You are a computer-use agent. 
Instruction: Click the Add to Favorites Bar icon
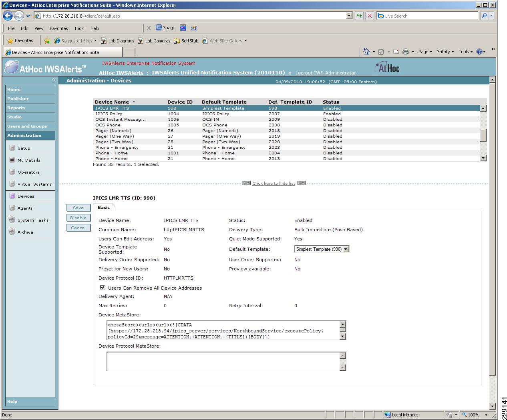(x=47, y=40)
